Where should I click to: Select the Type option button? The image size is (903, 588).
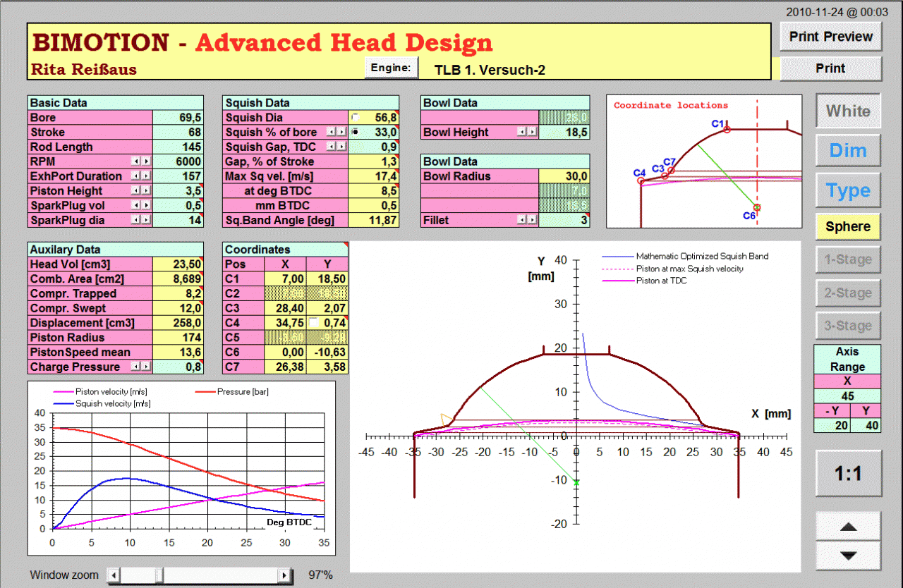(848, 190)
